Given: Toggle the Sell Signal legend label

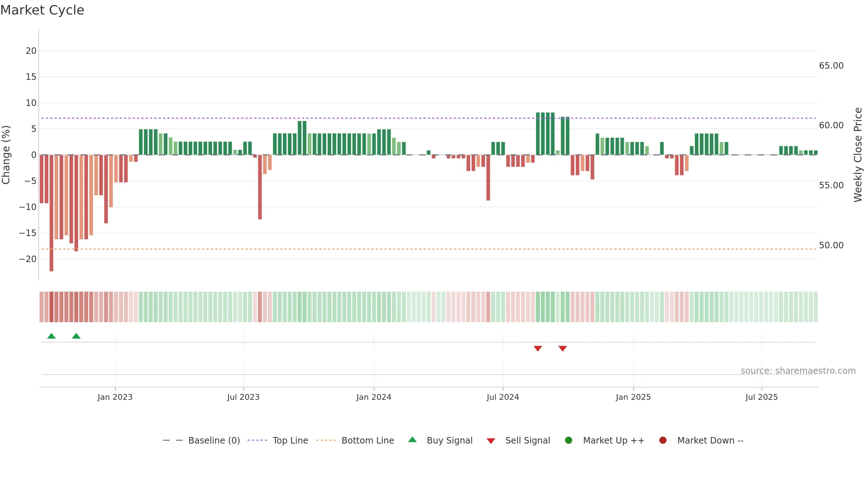Looking at the screenshot, I should point(528,440).
